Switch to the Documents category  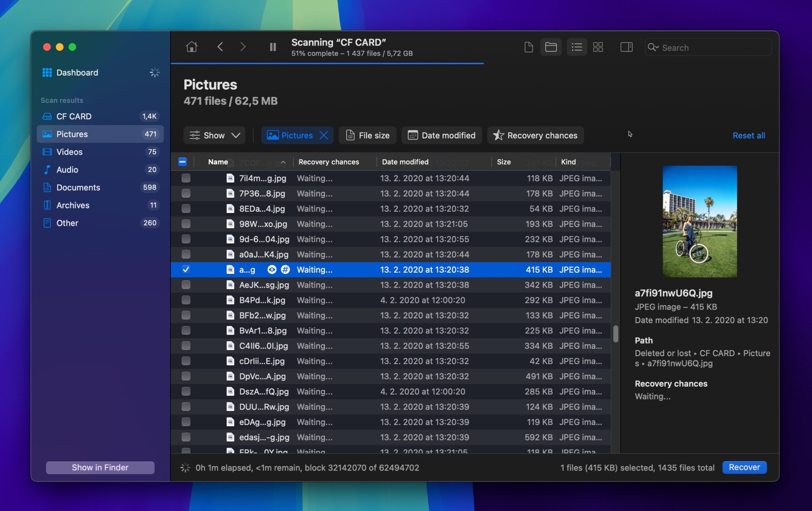click(78, 187)
